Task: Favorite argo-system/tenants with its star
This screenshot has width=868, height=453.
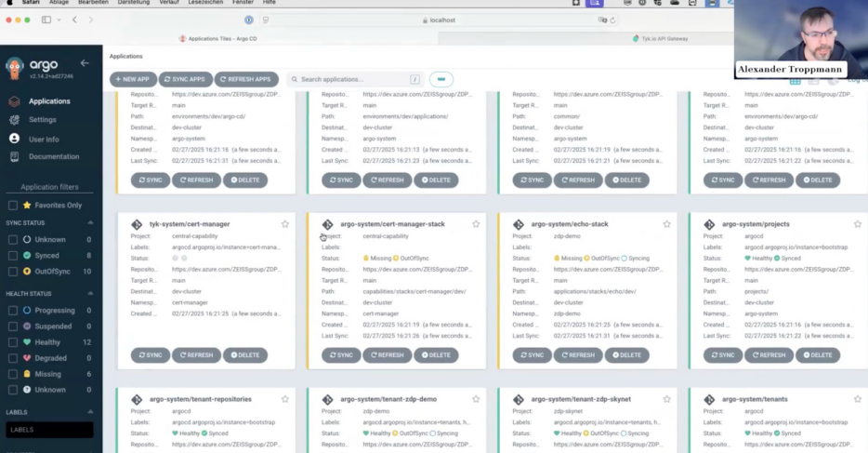Action: coord(858,399)
